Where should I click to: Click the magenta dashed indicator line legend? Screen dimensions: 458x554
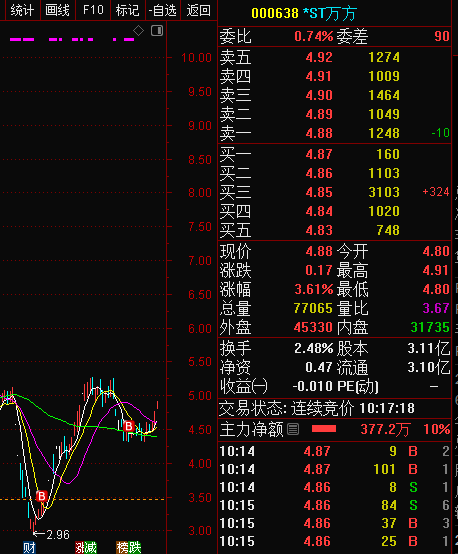(x=72, y=40)
